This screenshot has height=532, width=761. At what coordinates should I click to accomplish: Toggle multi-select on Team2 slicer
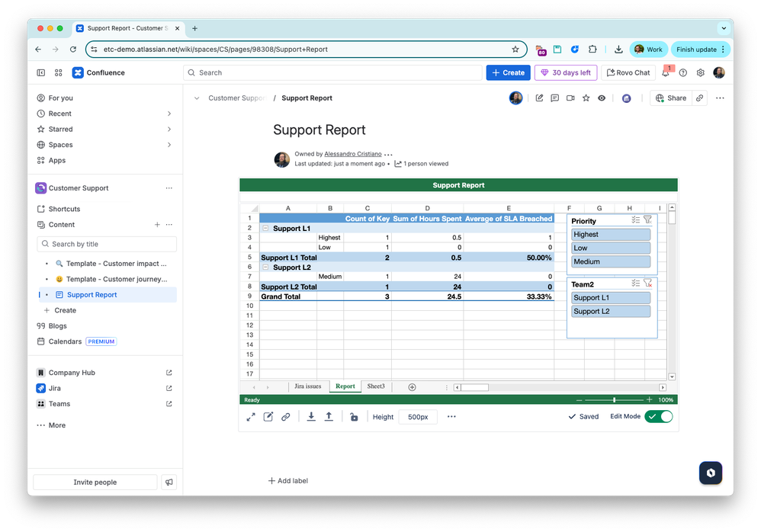click(635, 284)
